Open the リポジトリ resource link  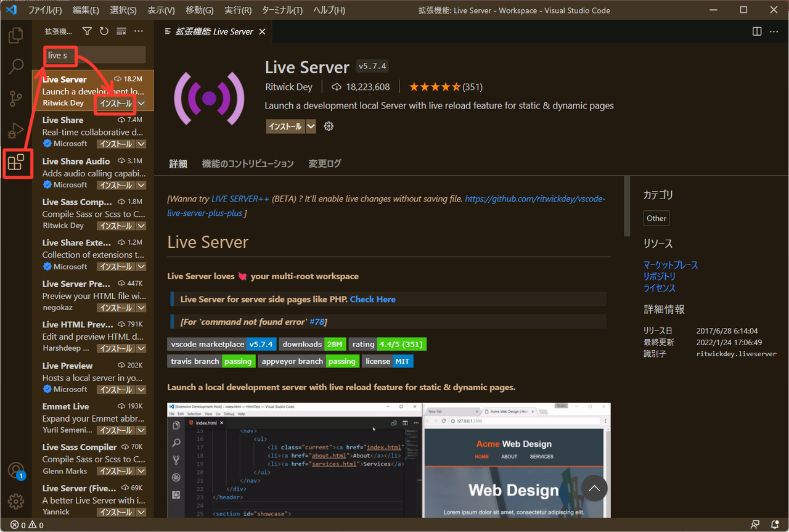click(660, 277)
